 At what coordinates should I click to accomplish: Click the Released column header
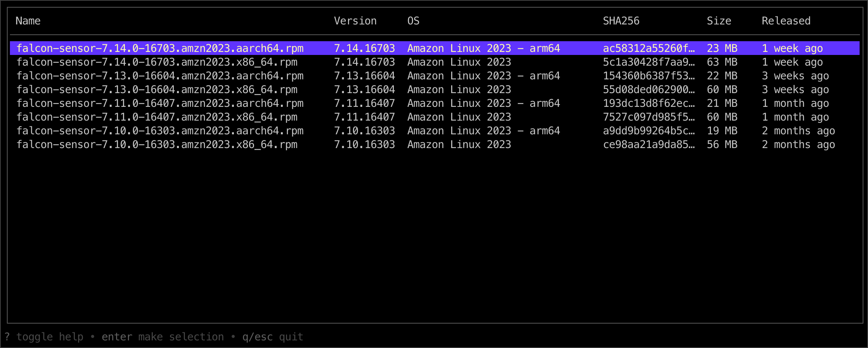(x=786, y=21)
